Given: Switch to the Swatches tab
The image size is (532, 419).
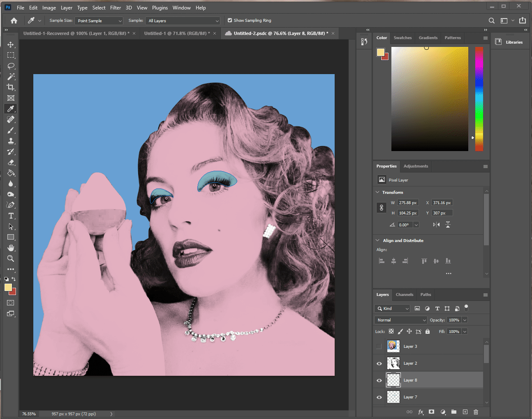Looking at the screenshot, I should [x=402, y=38].
